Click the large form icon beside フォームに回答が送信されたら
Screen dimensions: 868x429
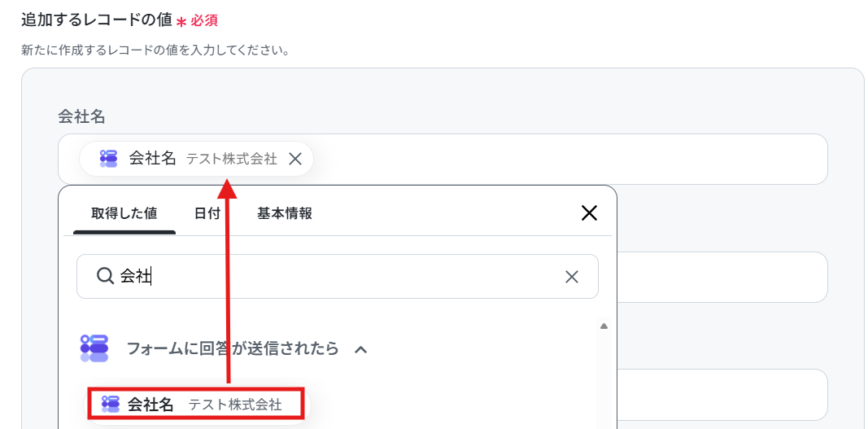click(94, 348)
